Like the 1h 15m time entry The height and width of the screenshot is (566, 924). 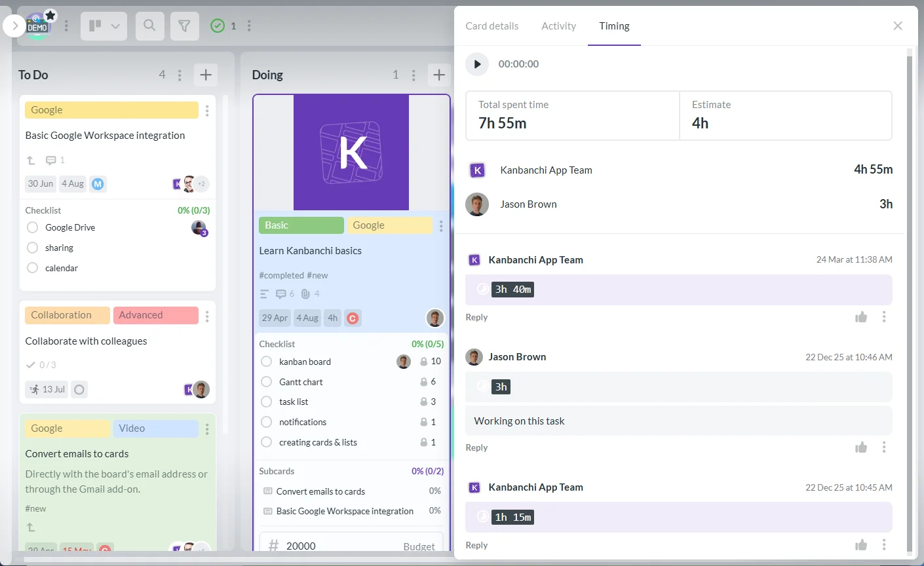[861, 545]
